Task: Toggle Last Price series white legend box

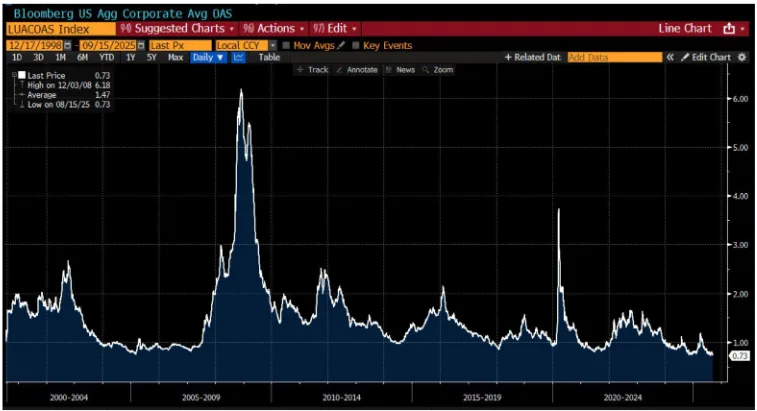Action: click(x=22, y=75)
